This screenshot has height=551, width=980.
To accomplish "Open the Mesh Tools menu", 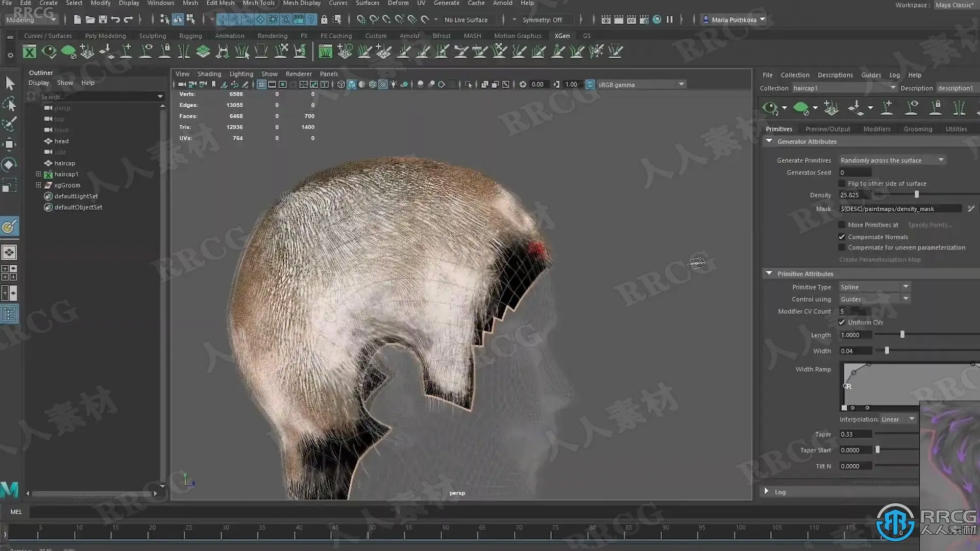I will [258, 3].
